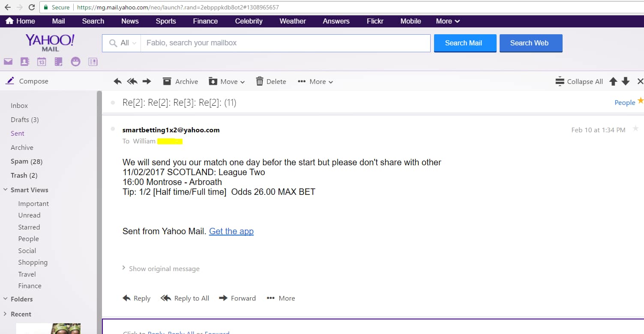The image size is (644, 334).
Task: Click the Compose button
Action: click(x=28, y=81)
